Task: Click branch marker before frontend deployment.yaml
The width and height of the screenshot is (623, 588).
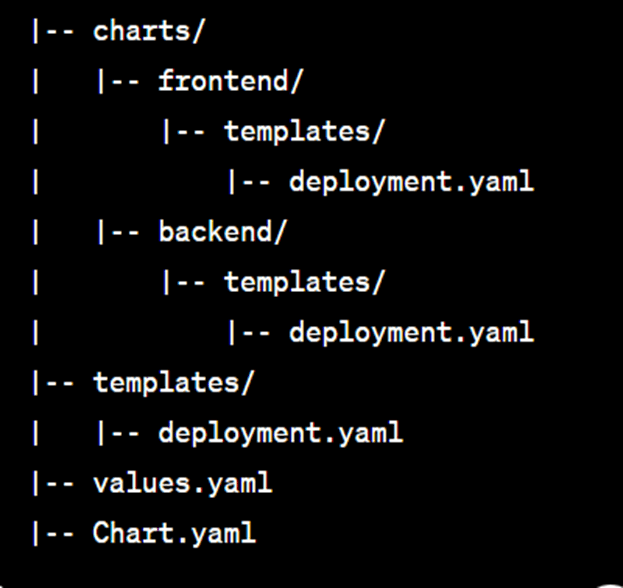Action: (x=249, y=182)
